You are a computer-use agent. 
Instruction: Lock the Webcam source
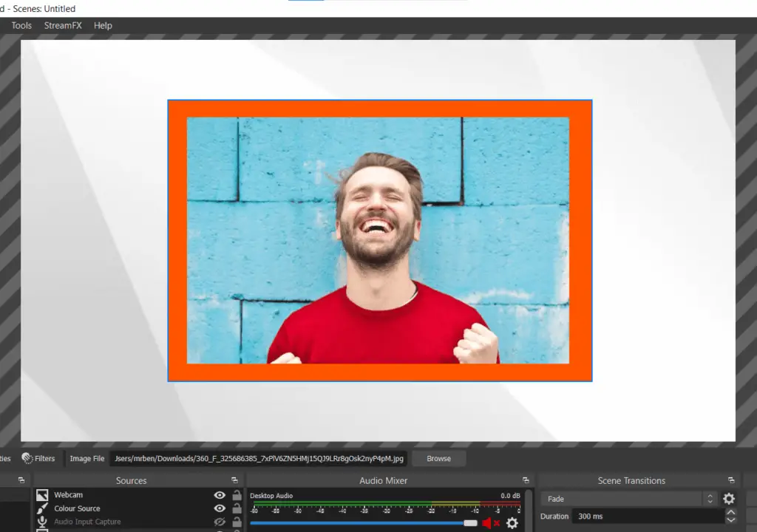pos(237,495)
